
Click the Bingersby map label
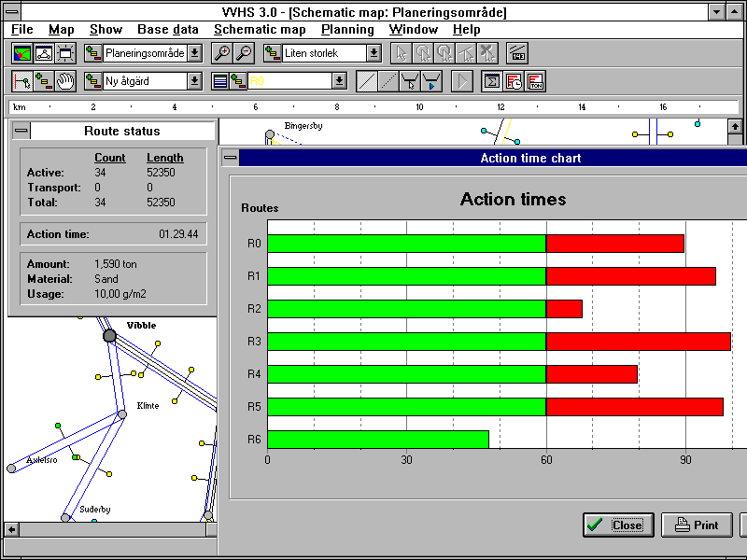[303, 126]
